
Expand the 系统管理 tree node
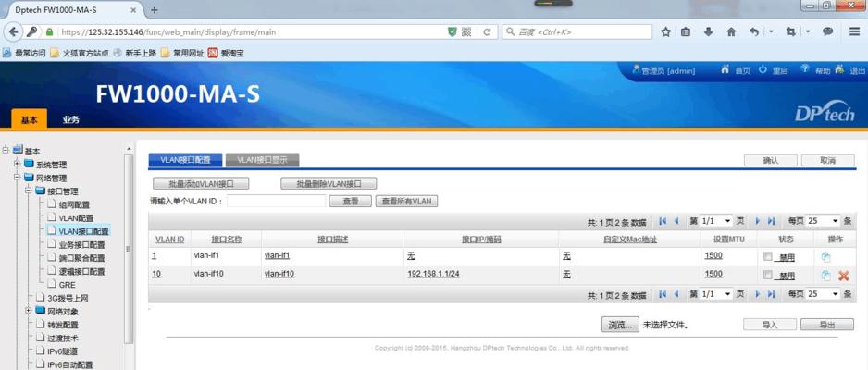(17, 164)
